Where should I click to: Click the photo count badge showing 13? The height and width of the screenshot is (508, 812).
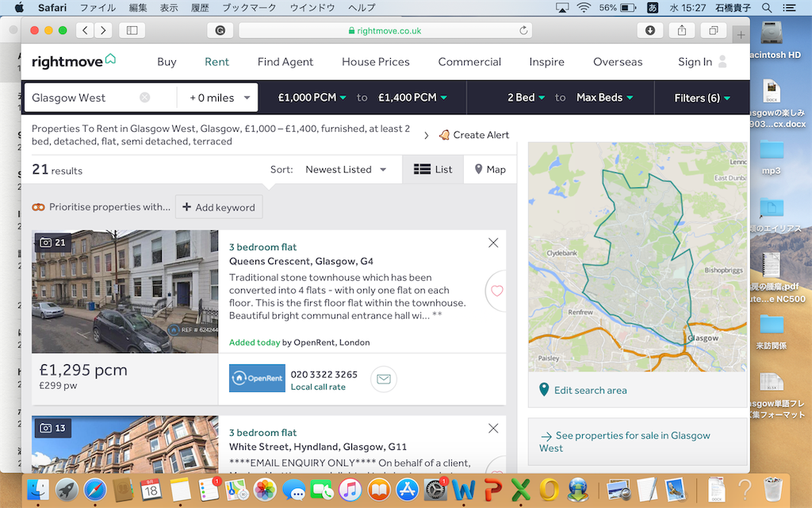tap(53, 428)
